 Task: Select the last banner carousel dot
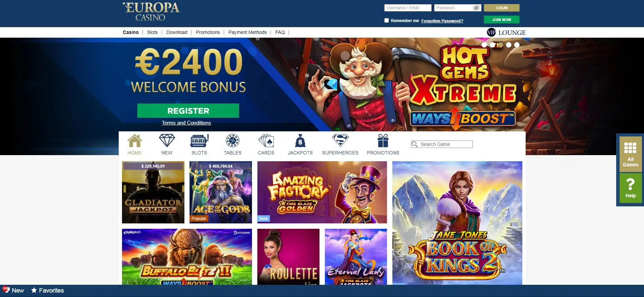[x=516, y=45]
